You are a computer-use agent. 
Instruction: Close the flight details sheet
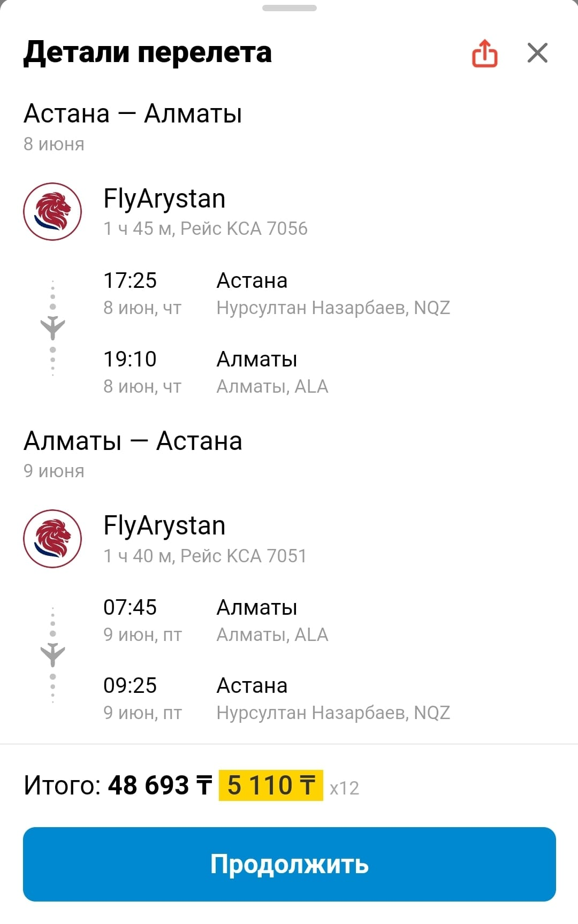537,53
